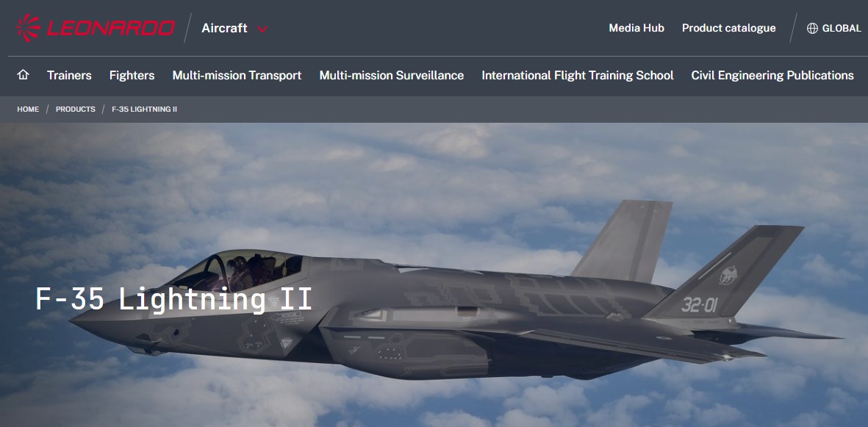
Task: Click the Leonardo logo
Action: point(96,28)
